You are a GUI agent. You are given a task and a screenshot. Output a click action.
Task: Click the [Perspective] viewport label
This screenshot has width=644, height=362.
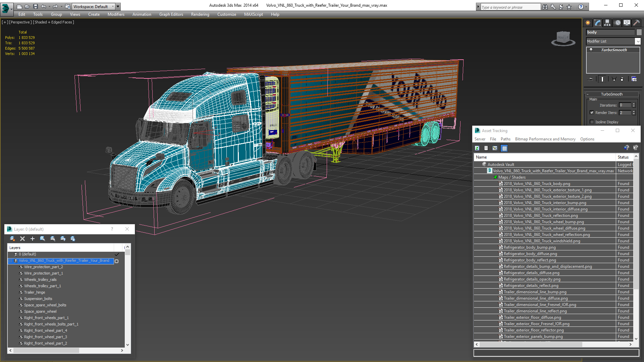point(20,22)
